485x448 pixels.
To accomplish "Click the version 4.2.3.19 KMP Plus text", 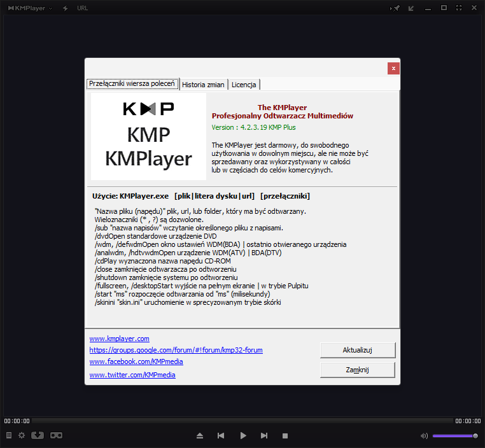I will (x=253, y=127).
